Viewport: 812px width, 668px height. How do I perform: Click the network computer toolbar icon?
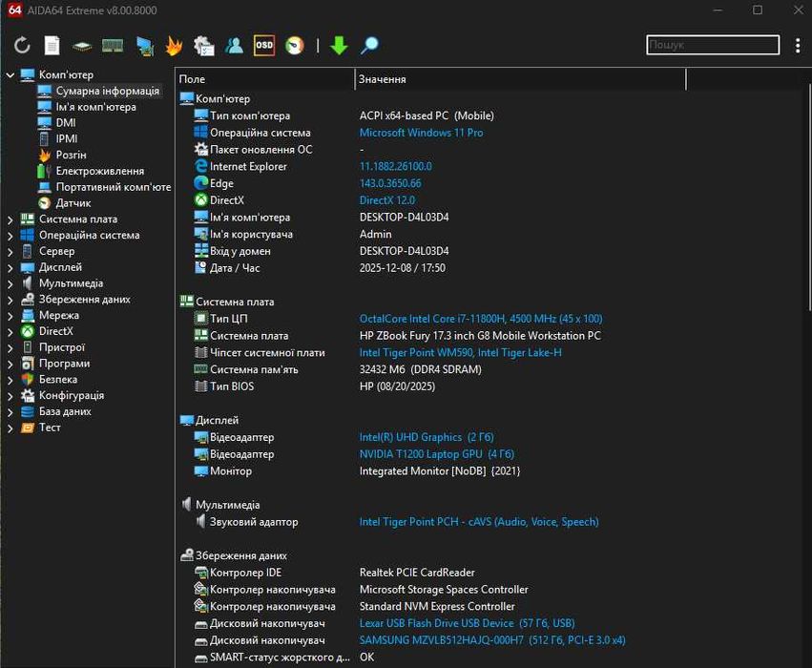click(145, 46)
